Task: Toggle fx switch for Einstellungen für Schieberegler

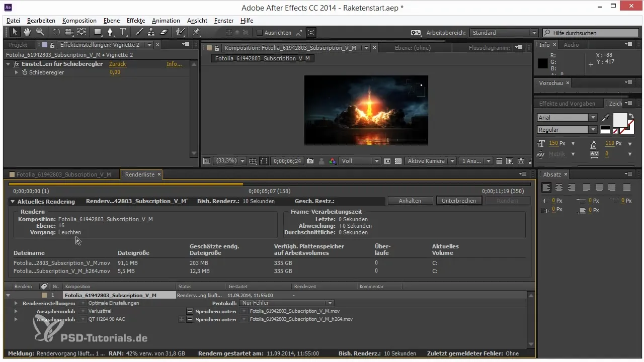Action: click(x=16, y=64)
